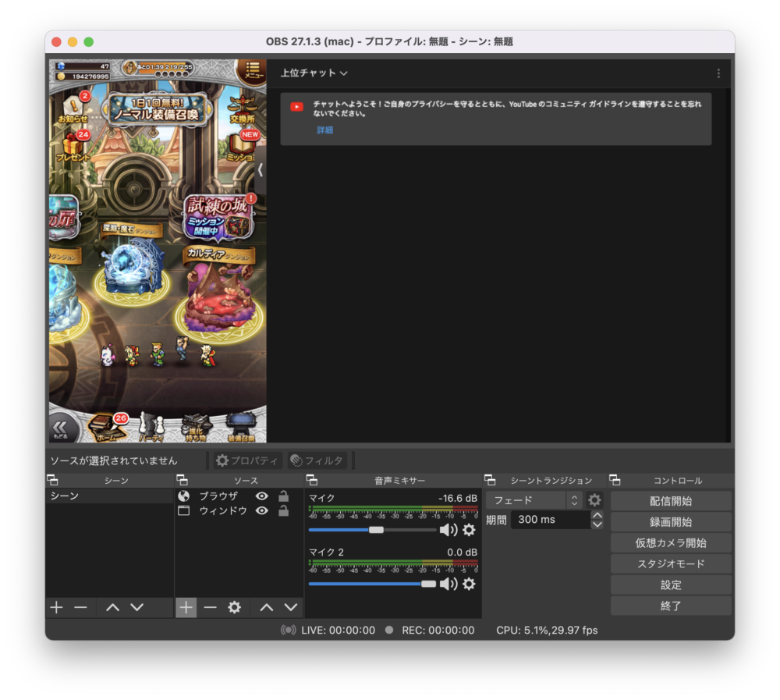Click the 録画開始 start recording button
780x700 pixels.
click(x=671, y=522)
